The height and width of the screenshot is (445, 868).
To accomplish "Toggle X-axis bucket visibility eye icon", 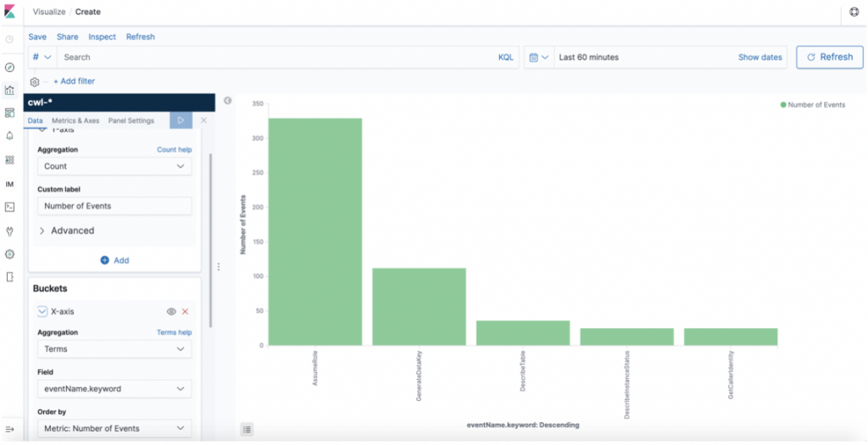I will click(x=171, y=312).
